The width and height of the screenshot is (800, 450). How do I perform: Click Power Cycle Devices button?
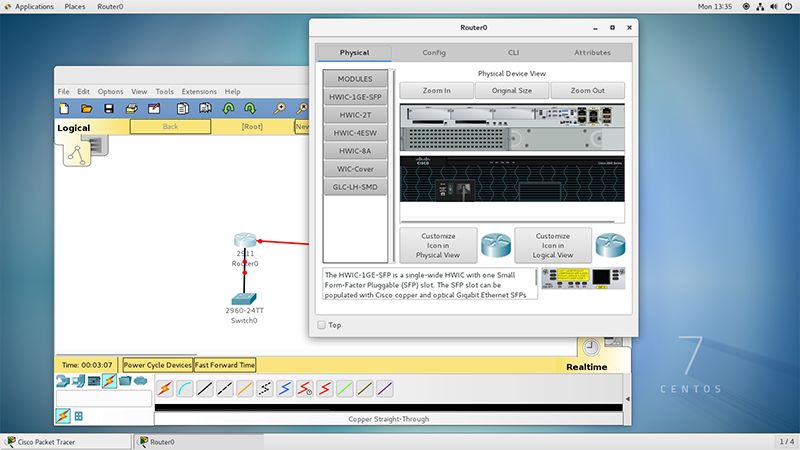coord(158,365)
